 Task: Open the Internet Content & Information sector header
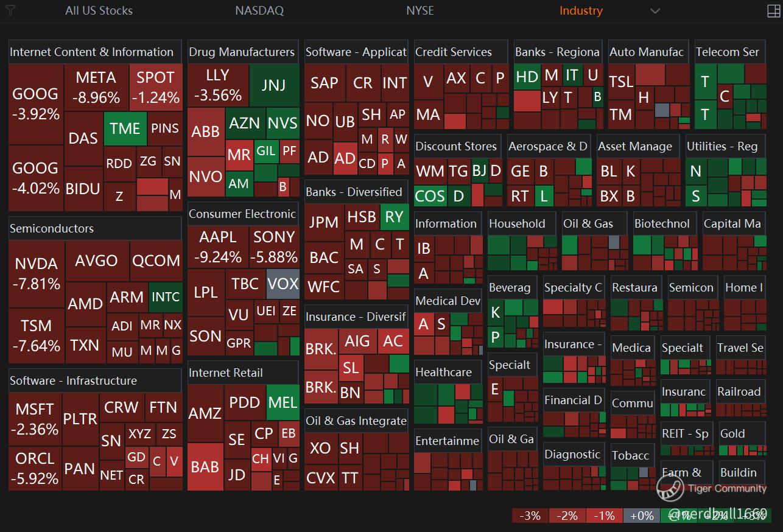95,52
